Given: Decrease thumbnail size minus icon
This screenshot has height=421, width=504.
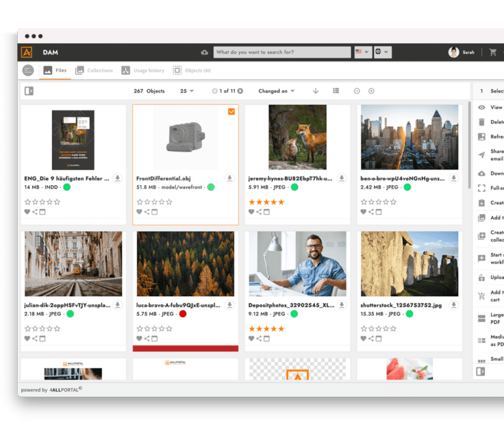Looking at the screenshot, I should (357, 91).
